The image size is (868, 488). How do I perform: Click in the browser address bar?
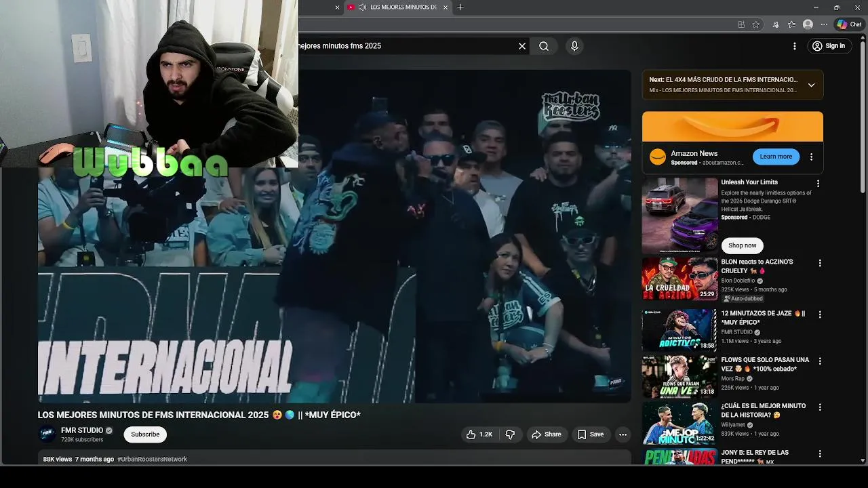click(515, 24)
